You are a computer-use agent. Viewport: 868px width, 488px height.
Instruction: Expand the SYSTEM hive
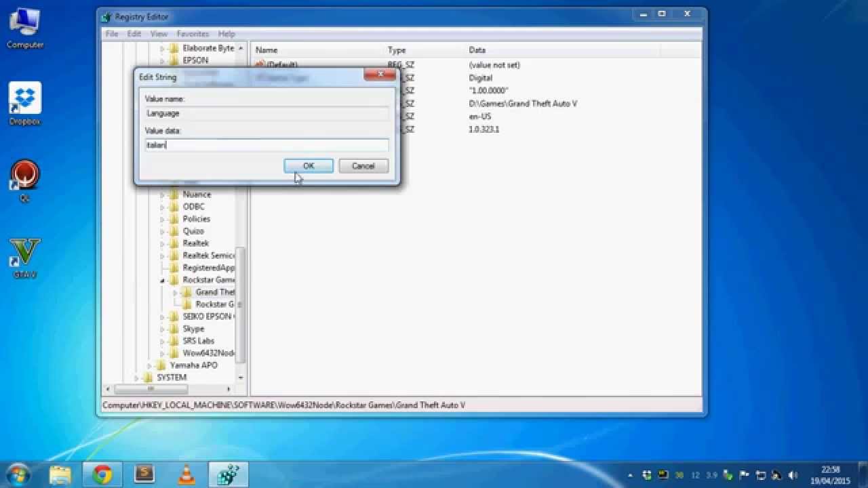[136, 378]
